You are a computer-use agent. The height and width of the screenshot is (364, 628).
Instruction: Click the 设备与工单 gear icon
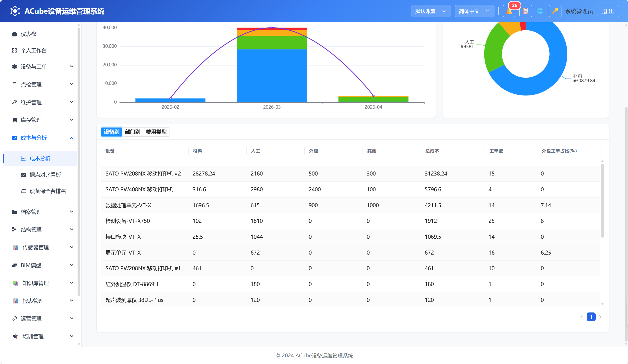[x=15, y=67]
